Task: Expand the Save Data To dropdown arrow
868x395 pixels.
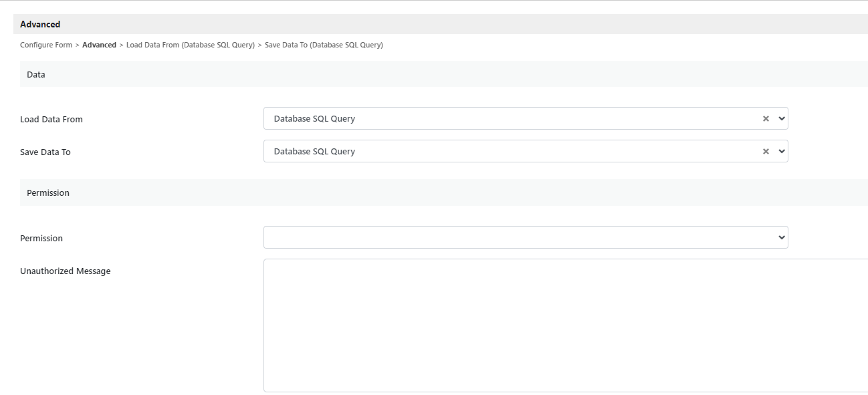Action: (782, 152)
